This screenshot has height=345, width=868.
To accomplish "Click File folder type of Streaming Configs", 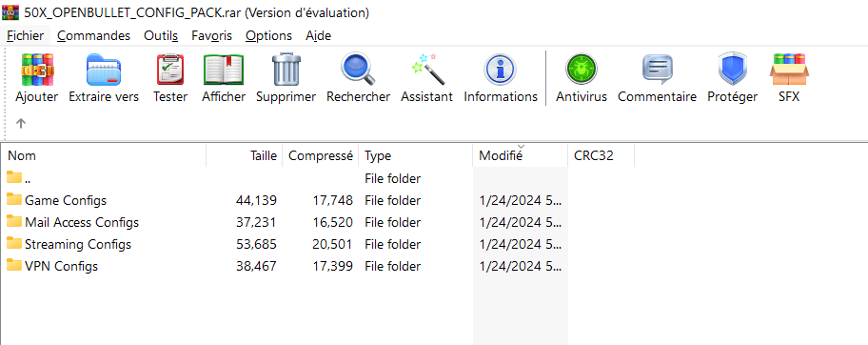I will click(392, 244).
